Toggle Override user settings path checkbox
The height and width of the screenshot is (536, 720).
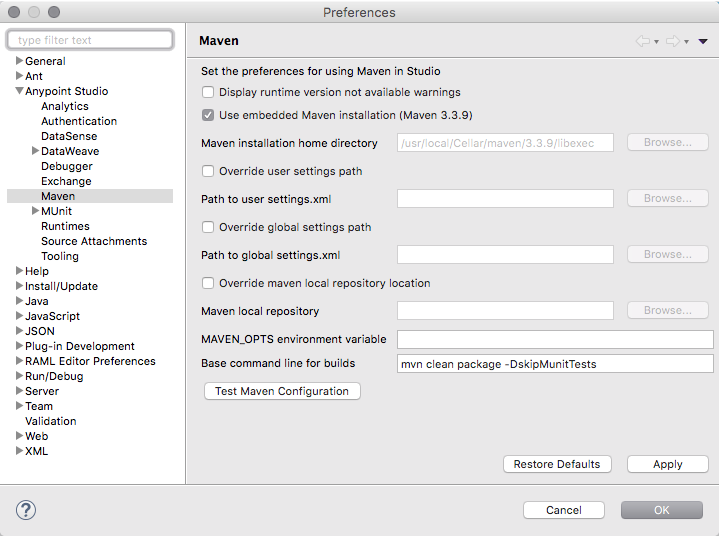208,171
